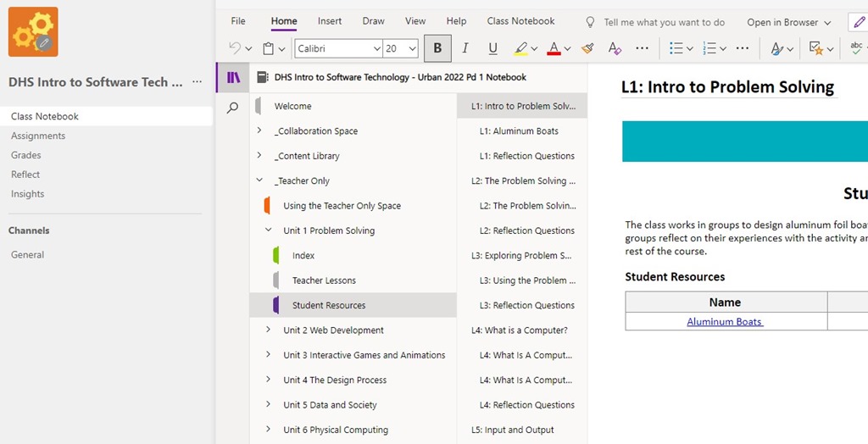Expand the Unit 2 Web Development section
The height and width of the screenshot is (444, 868).
tap(268, 330)
